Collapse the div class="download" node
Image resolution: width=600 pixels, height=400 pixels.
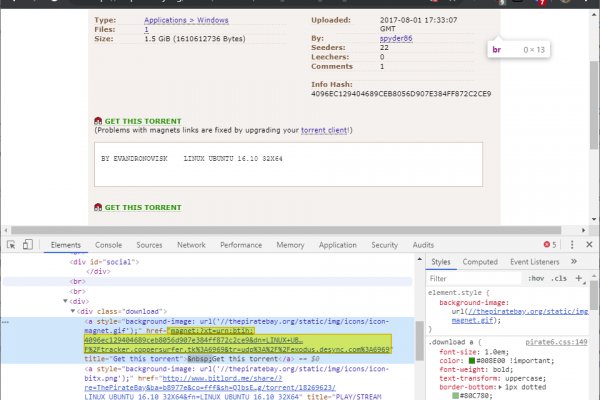(73, 311)
